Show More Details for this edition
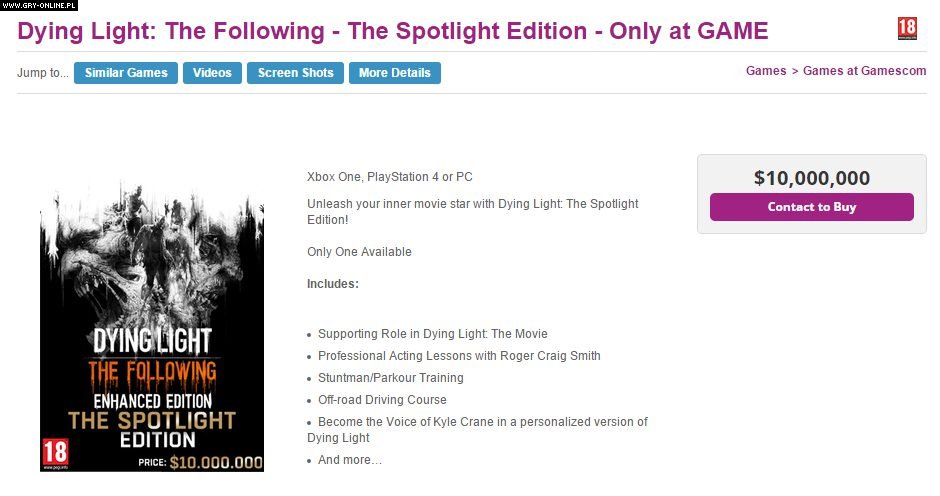This screenshot has width=940, height=496. click(394, 73)
